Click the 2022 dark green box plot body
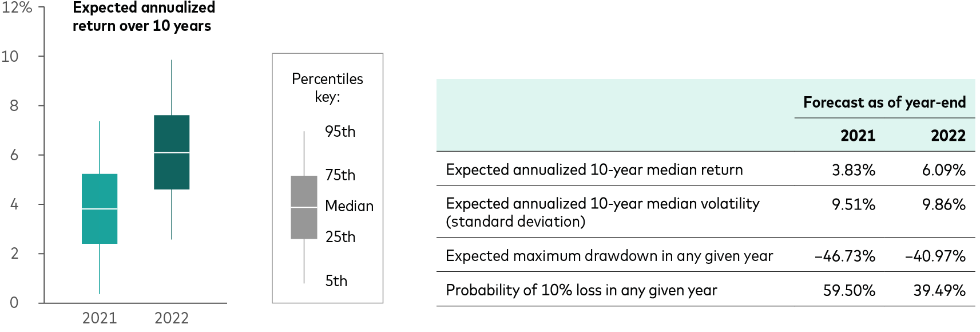 tap(172, 152)
